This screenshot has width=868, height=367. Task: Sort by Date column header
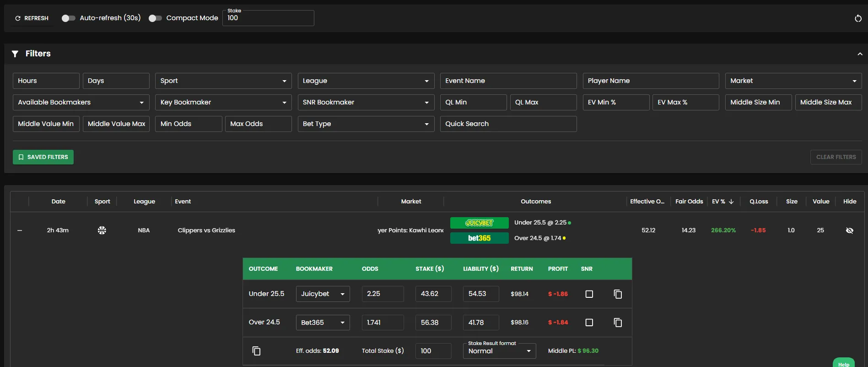tap(58, 202)
